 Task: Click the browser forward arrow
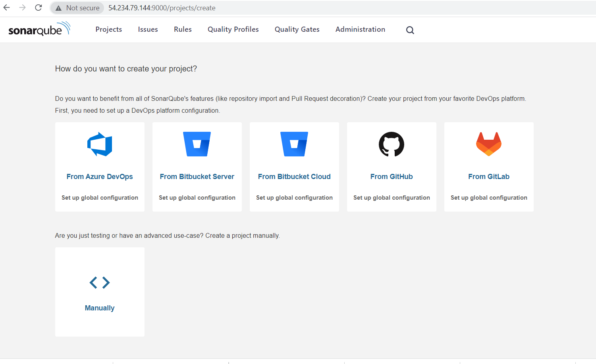coord(22,8)
